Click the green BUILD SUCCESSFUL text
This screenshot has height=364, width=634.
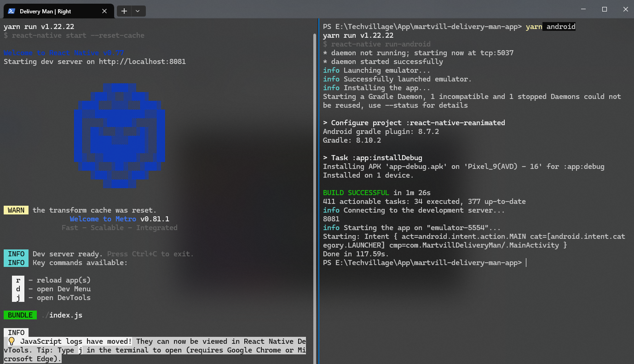pos(356,193)
